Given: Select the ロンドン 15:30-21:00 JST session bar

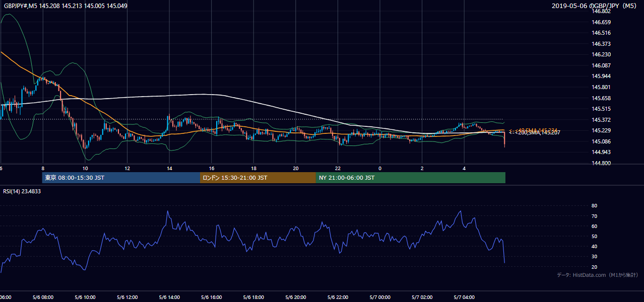Looking at the screenshot, I should tap(258, 178).
